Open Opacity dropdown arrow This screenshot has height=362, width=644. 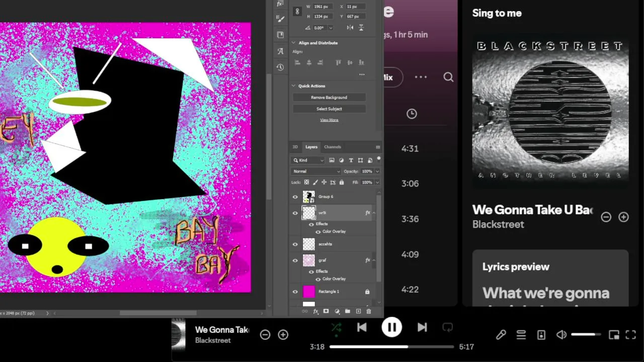pyautogui.click(x=377, y=171)
